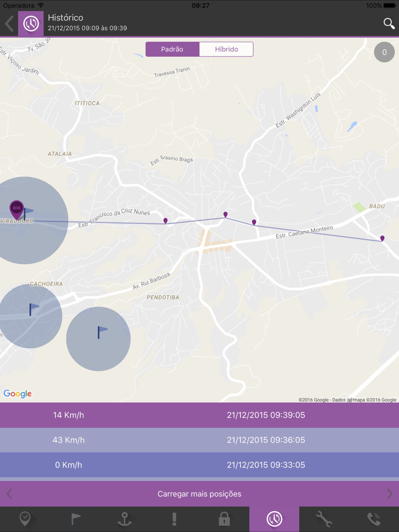Image resolution: width=399 pixels, height=532 pixels.
Task: Tap the date range 21/12/2015 09:09 às 09:39
Action: click(87, 28)
